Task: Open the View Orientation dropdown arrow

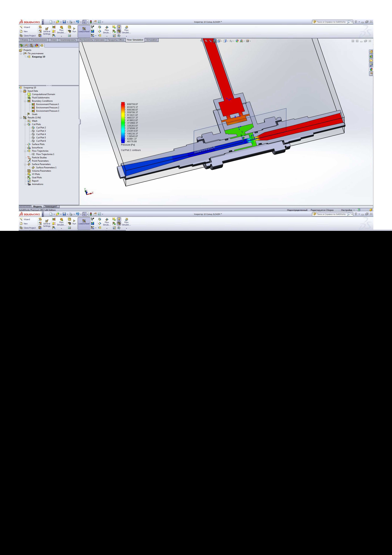Action: click(x=222, y=41)
